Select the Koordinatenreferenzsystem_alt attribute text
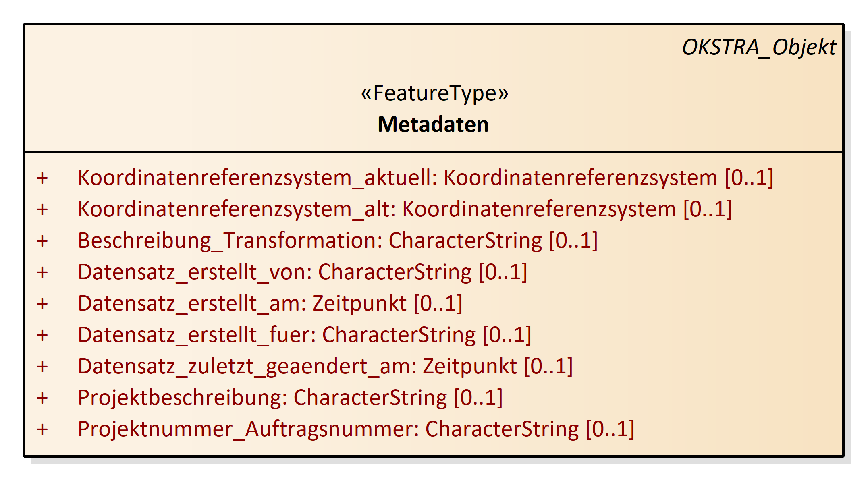 pyautogui.click(x=405, y=209)
